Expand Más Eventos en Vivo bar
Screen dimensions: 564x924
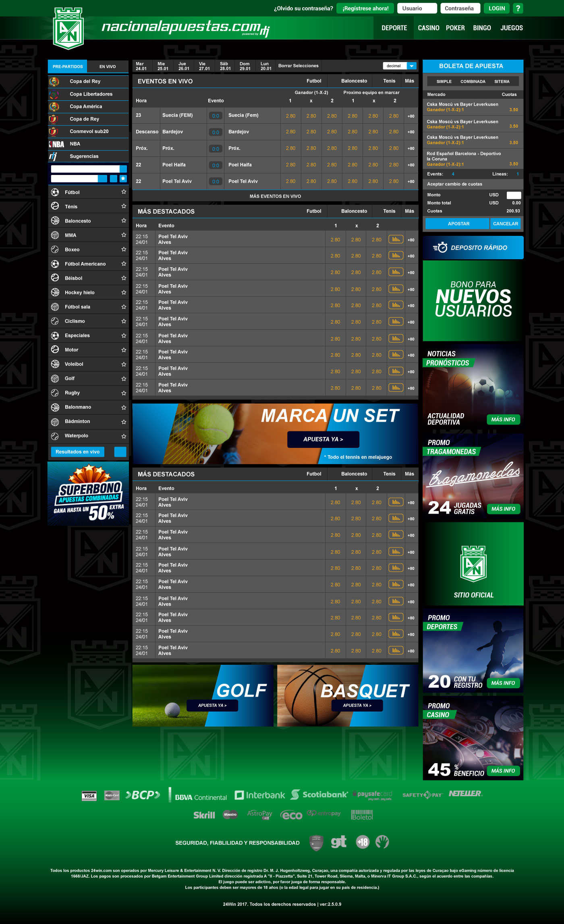pos(275,196)
